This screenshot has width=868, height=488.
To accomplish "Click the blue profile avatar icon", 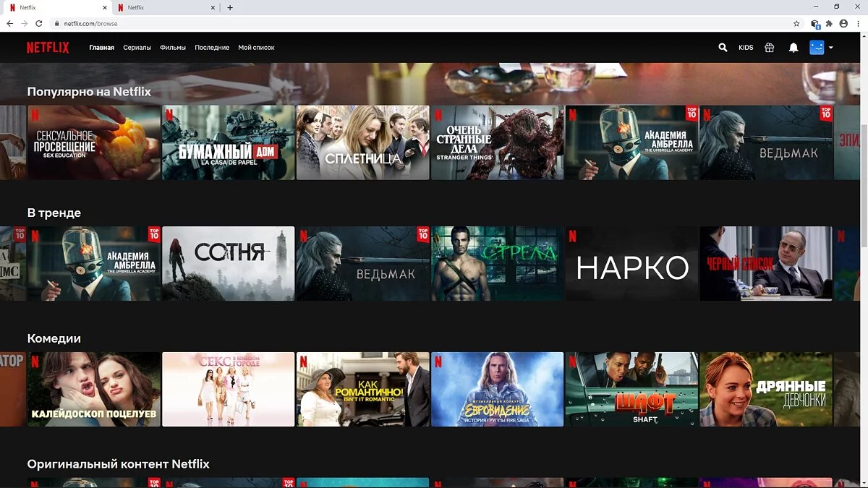I will 817,48.
